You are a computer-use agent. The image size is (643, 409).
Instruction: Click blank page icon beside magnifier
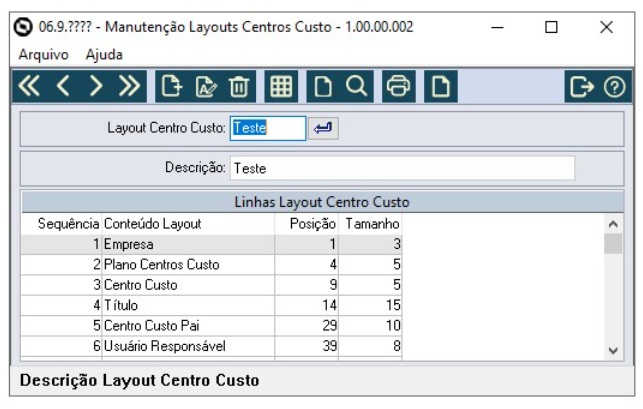pos(323,86)
